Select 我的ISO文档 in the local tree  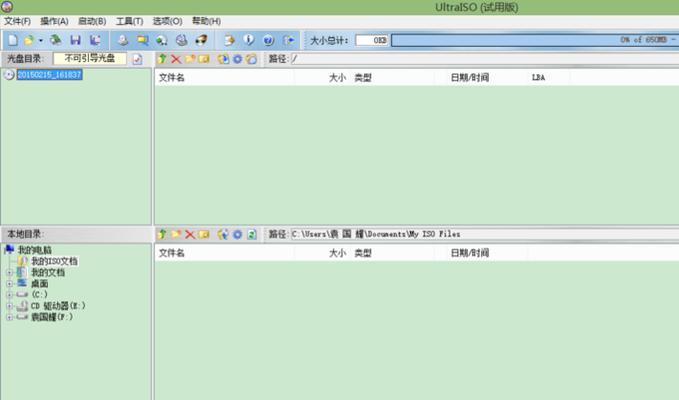pyautogui.click(x=54, y=261)
